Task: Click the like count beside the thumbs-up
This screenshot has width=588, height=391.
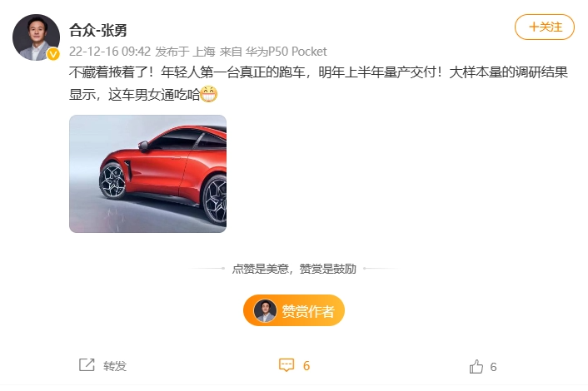Action: pyautogui.click(x=494, y=367)
